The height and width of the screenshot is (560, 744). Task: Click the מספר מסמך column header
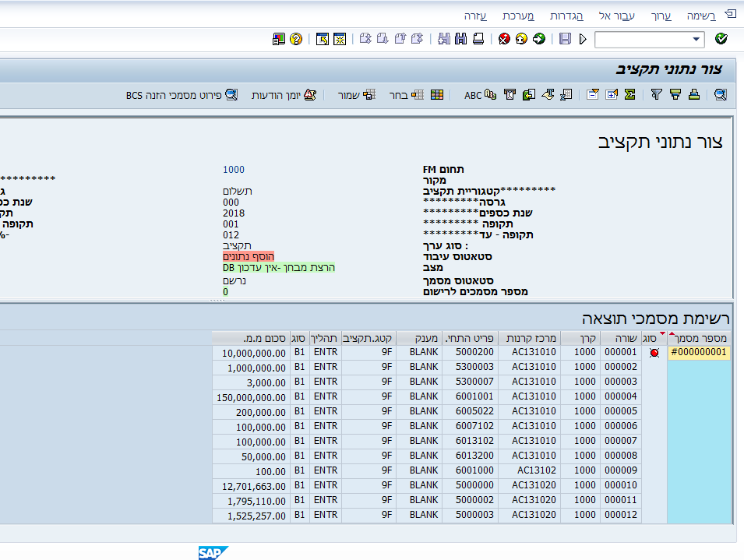pos(700,338)
